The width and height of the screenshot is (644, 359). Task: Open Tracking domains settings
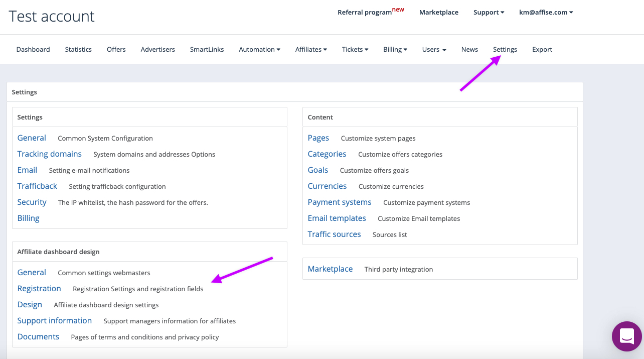49,154
